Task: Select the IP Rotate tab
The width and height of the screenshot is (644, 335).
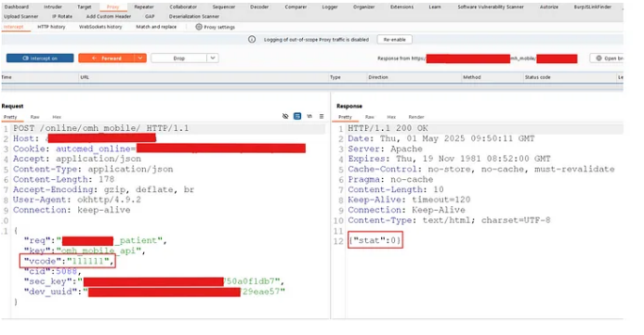Action: pos(62,17)
